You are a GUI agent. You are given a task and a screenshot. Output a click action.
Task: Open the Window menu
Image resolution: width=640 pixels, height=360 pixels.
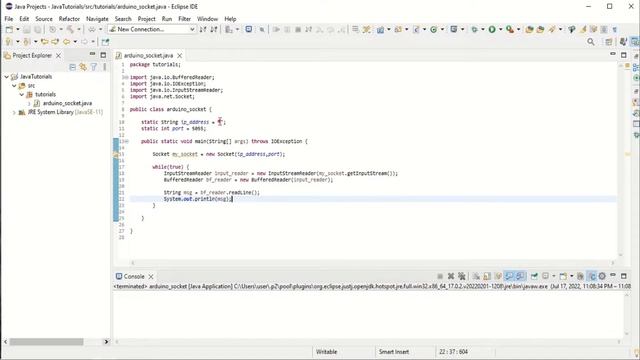207,19
